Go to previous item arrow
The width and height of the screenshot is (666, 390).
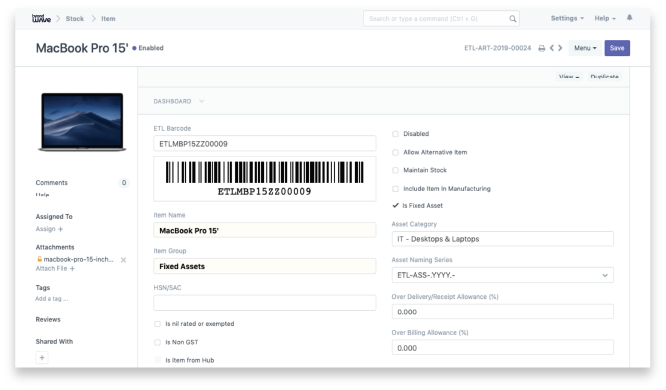[x=552, y=48]
